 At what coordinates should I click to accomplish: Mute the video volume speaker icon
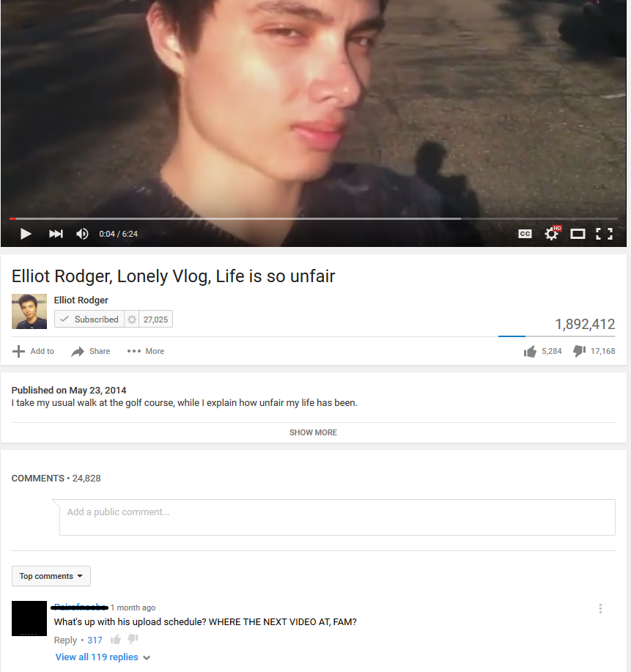82,234
